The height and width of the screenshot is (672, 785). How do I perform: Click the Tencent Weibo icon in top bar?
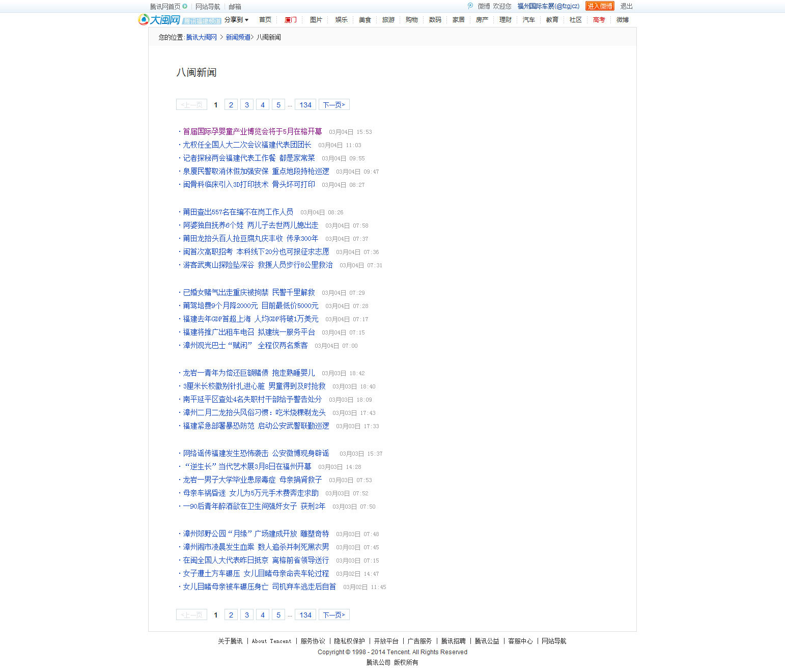click(x=470, y=6)
